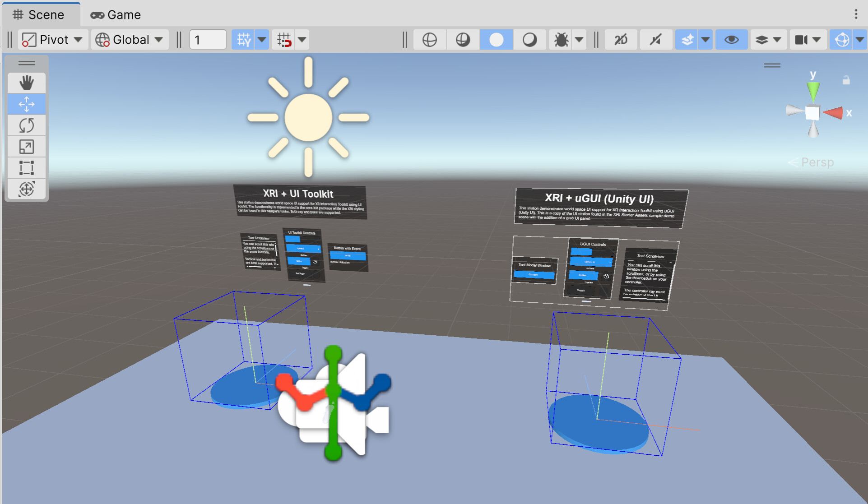Open the Global orientation dropdown

(129, 39)
